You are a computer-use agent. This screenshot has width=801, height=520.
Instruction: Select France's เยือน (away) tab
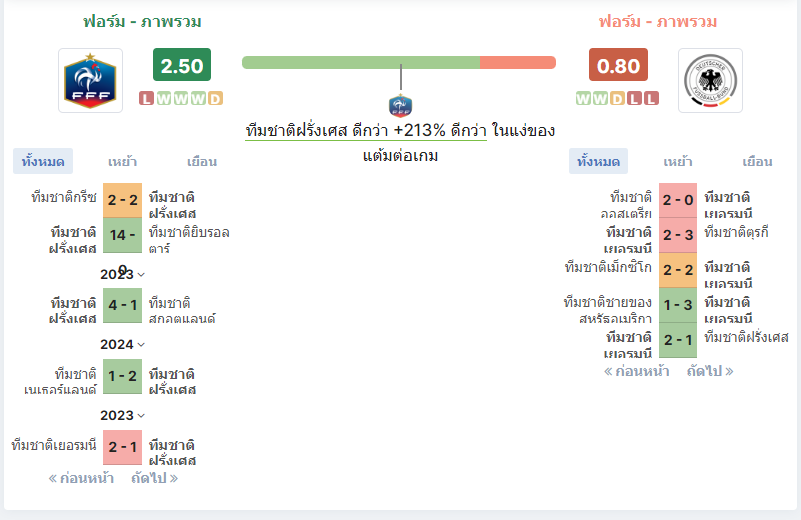[202, 161]
